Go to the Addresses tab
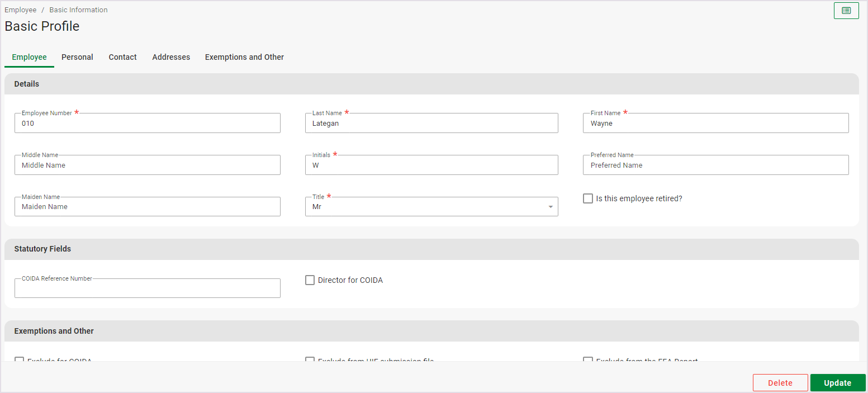 coord(171,57)
